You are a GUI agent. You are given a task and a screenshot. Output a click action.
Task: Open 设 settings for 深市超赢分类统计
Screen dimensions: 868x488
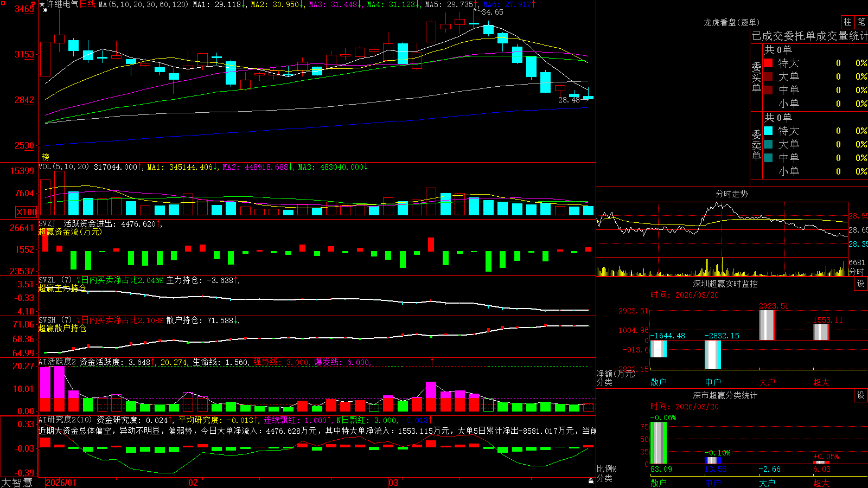point(860,395)
